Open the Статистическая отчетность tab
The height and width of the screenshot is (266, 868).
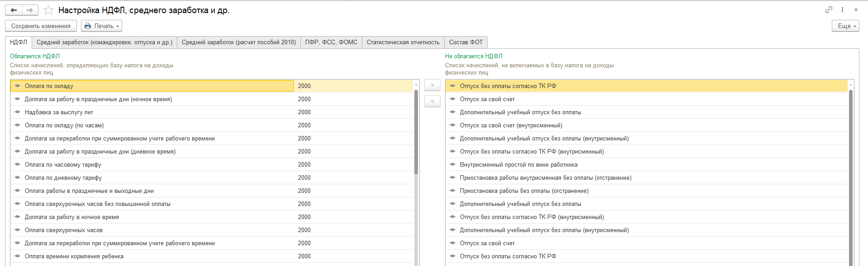[x=403, y=42]
